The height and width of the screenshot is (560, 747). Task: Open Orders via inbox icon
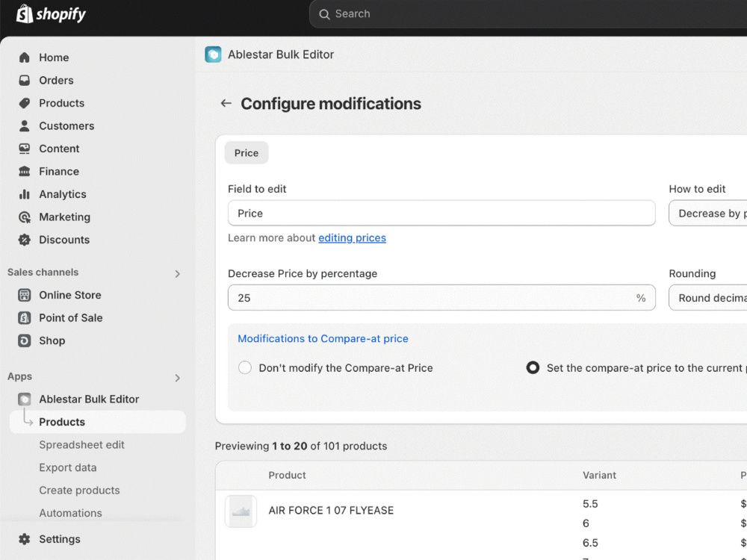[25, 81]
